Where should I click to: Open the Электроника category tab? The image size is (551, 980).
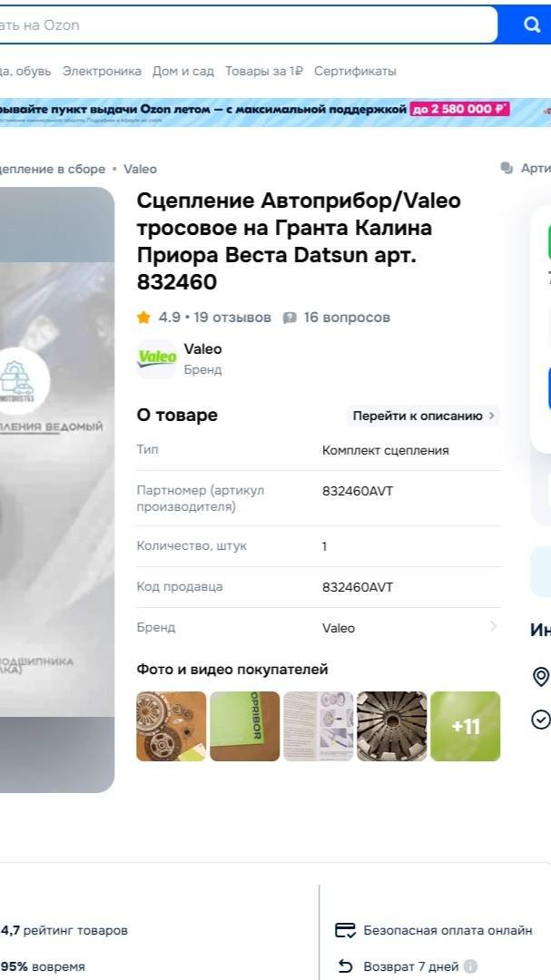point(102,72)
